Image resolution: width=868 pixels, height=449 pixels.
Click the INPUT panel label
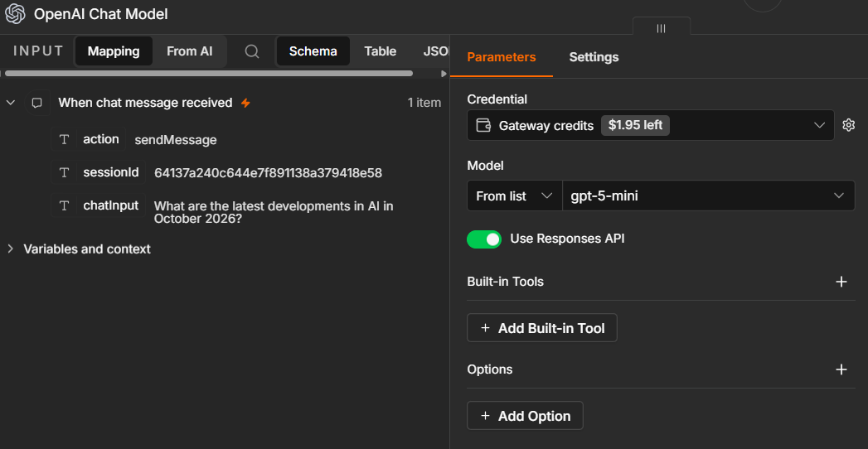(38, 51)
